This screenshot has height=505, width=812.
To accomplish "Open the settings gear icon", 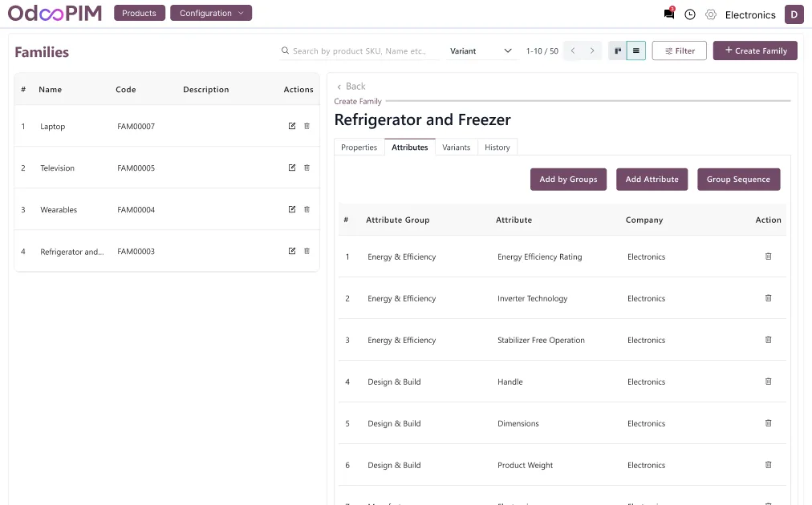I will 711,14.
